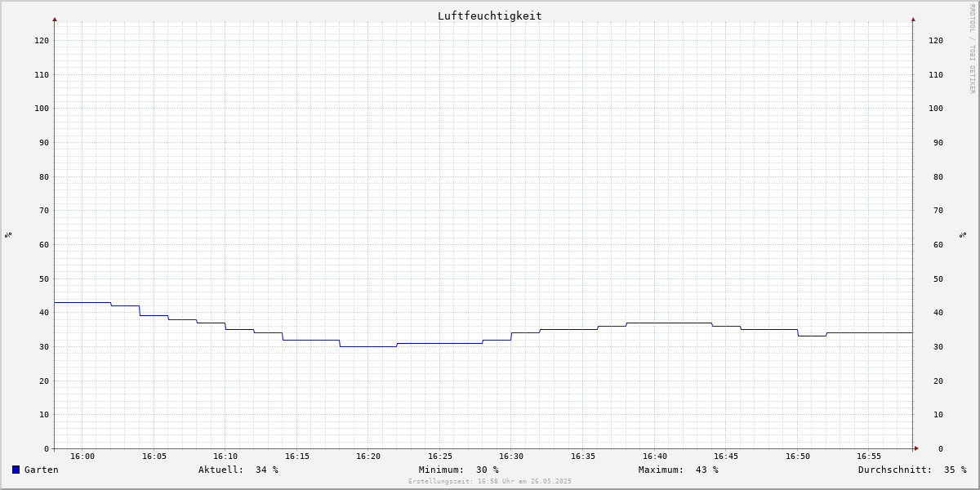Click the blue Garten legend swatch
Image resolution: width=980 pixels, height=490 pixels.
pos(16,470)
